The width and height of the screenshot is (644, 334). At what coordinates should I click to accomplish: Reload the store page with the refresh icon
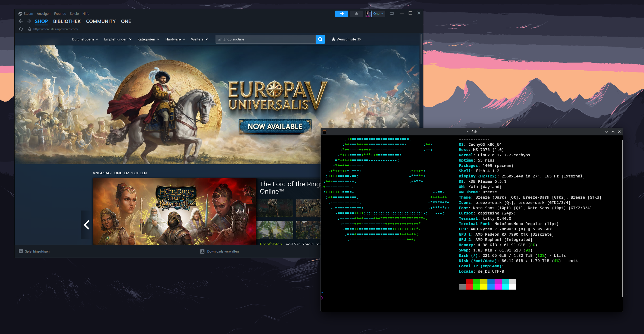(21, 29)
